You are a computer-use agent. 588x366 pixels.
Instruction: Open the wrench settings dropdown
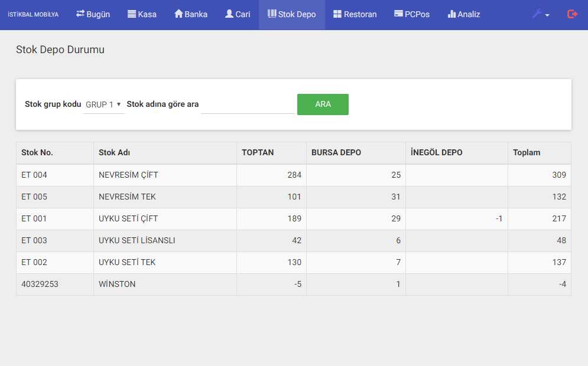click(x=540, y=14)
